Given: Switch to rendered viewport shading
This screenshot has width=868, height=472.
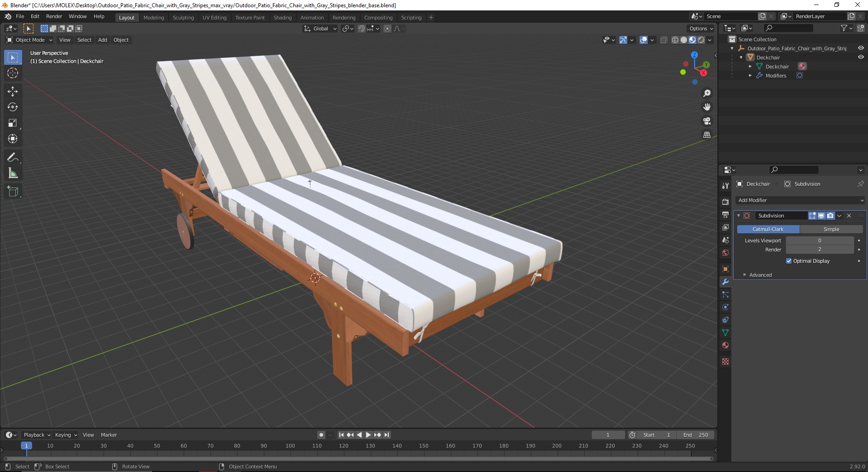Looking at the screenshot, I should point(701,40).
